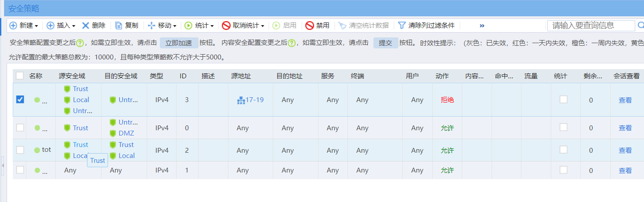
Task: Click the 立即加速 button
Action: (179, 43)
